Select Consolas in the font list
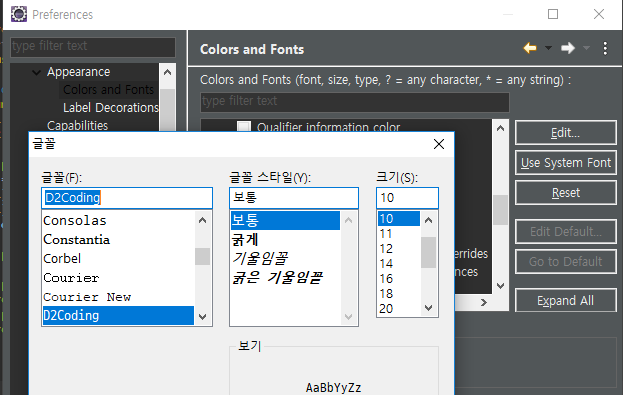 tap(118, 221)
